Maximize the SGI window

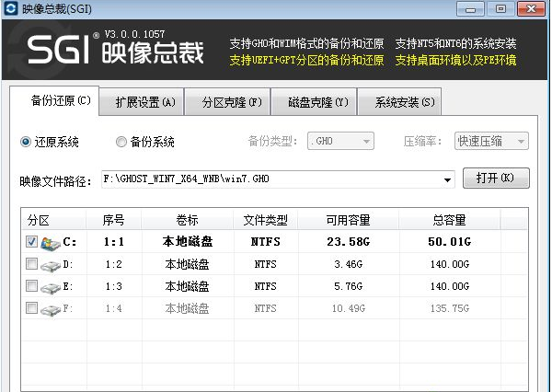[500, 9]
